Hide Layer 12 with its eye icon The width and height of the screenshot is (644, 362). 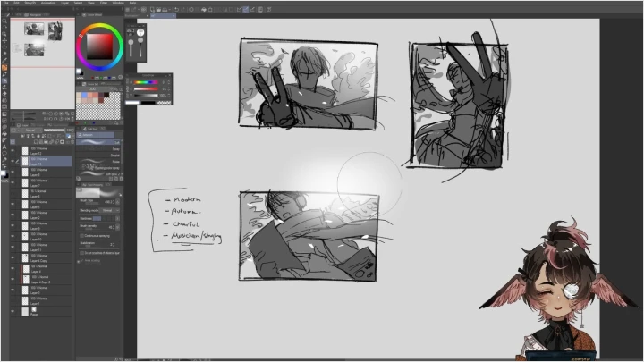pos(13,149)
